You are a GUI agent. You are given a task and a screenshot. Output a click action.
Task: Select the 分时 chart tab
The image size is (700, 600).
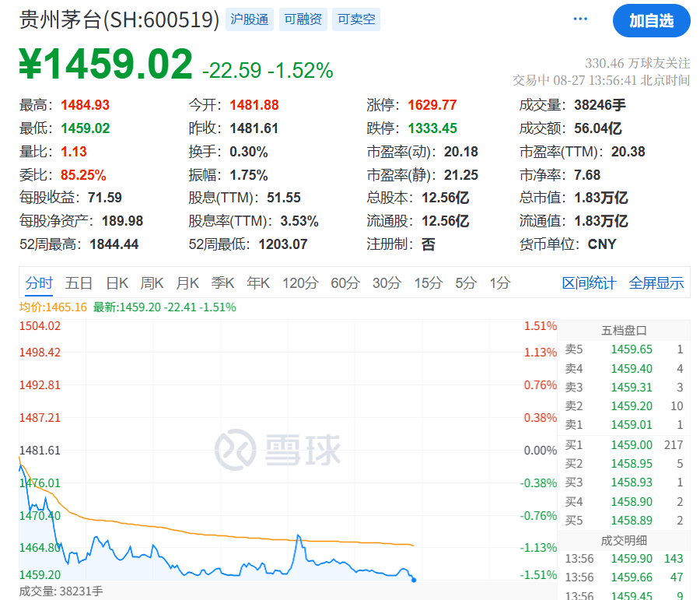[x=39, y=282]
